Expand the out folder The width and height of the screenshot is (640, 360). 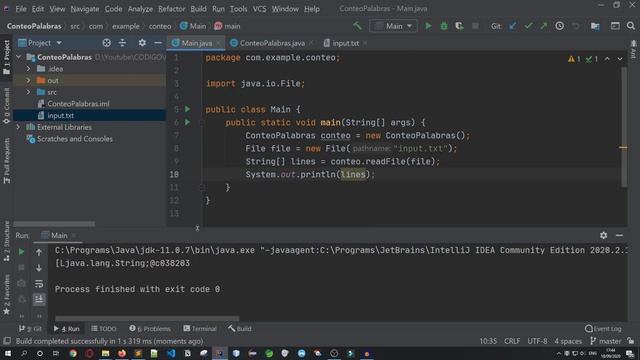pos(28,80)
